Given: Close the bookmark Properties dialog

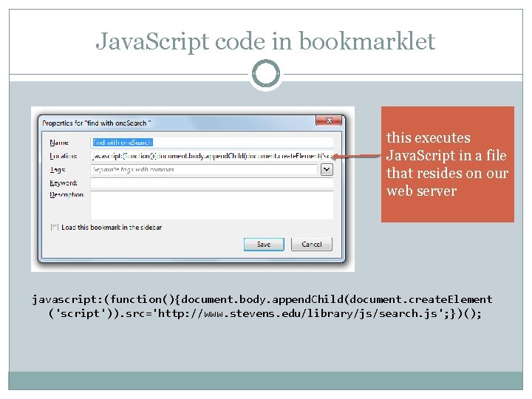Looking at the screenshot, I should pos(328,120).
